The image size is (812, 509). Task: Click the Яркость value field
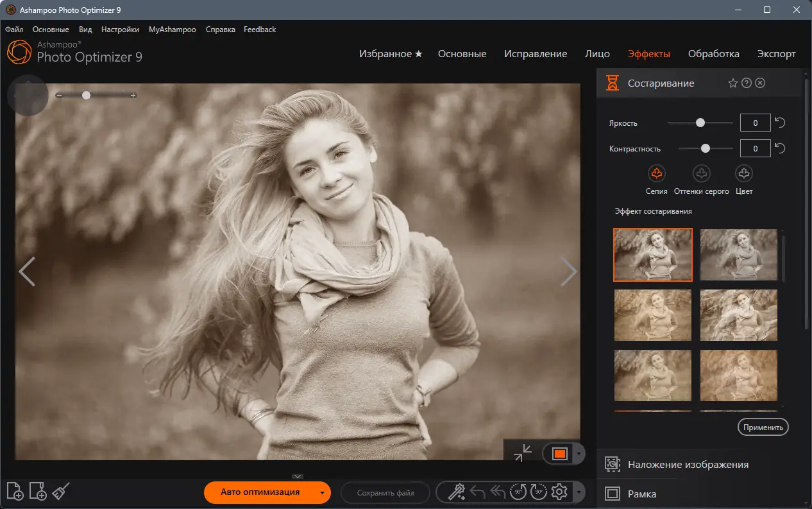[x=756, y=123]
